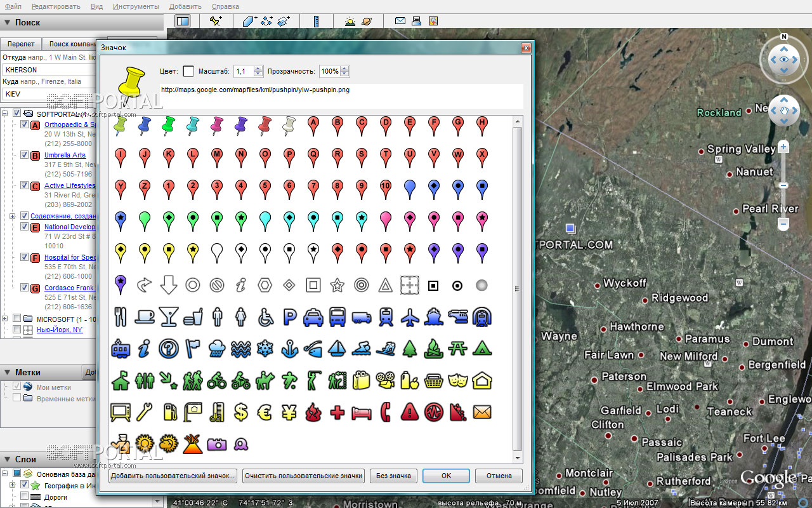Toggle the Cordasco Frank result checkbox
Screen dimensions: 812x508
coord(25,288)
